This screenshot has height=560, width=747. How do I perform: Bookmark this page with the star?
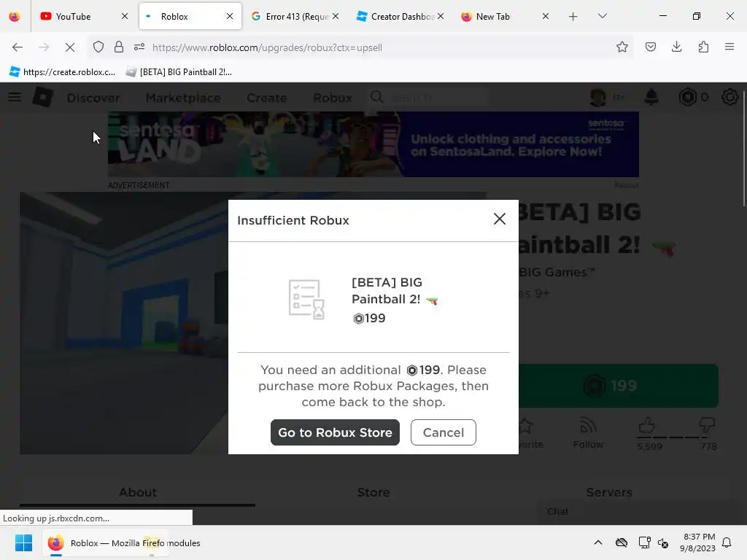point(622,47)
